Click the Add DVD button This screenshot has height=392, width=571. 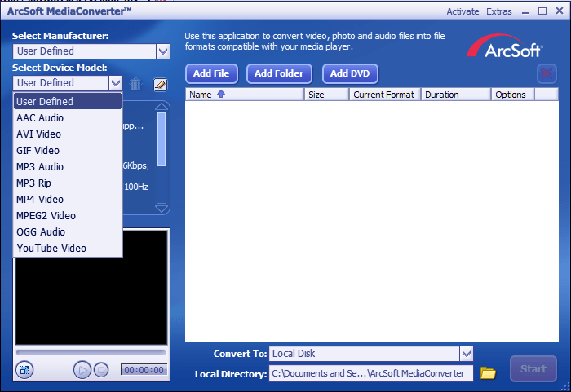pyautogui.click(x=350, y=73)
